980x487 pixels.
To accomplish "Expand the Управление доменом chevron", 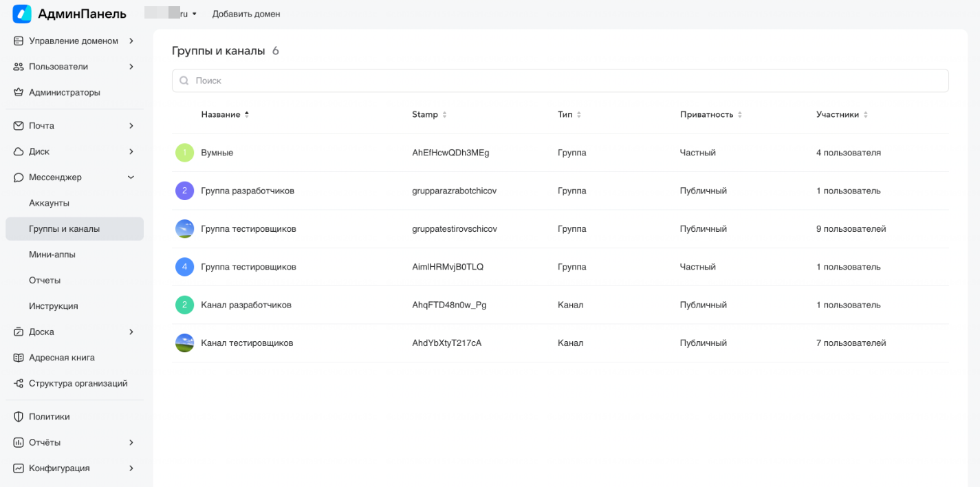I will click(131, 41).
